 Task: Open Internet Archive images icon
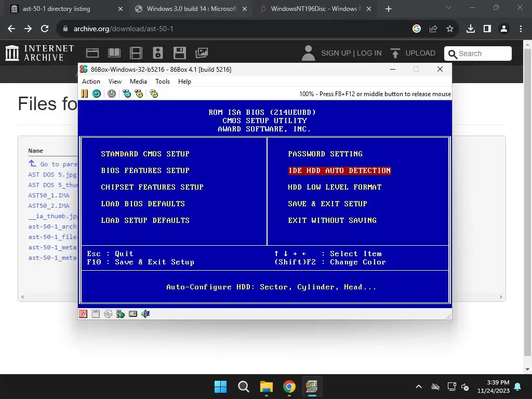(202, 53)
